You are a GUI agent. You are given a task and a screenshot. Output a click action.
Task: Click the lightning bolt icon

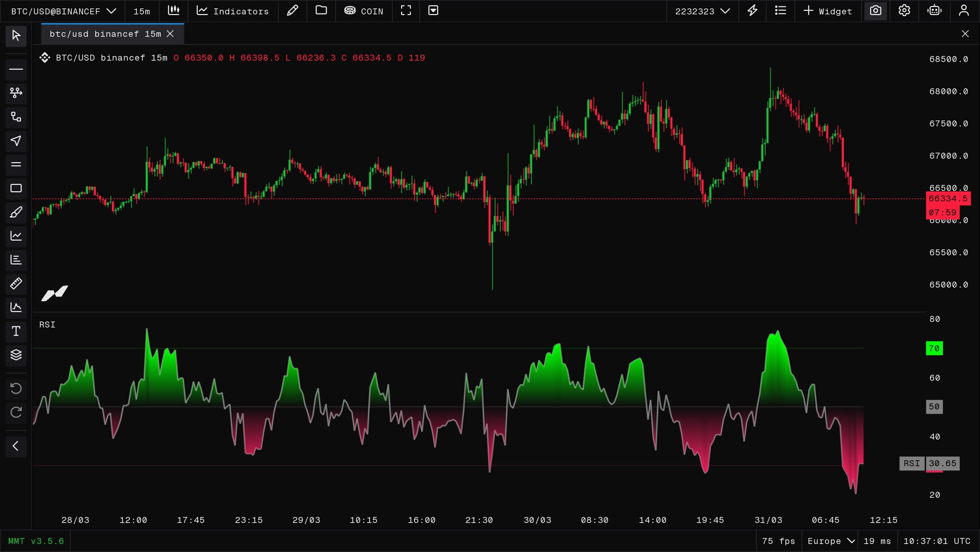752,11
